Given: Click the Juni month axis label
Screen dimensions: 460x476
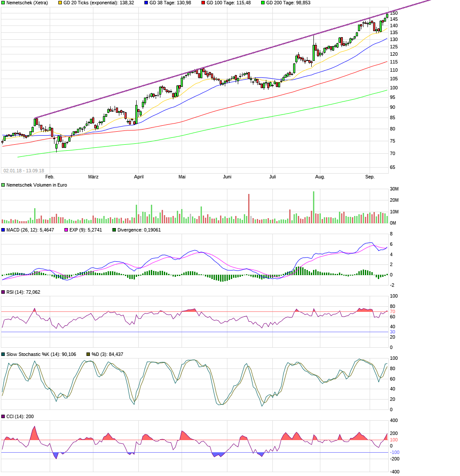Looking at the screenshot, I should click(x=227, y=177).
